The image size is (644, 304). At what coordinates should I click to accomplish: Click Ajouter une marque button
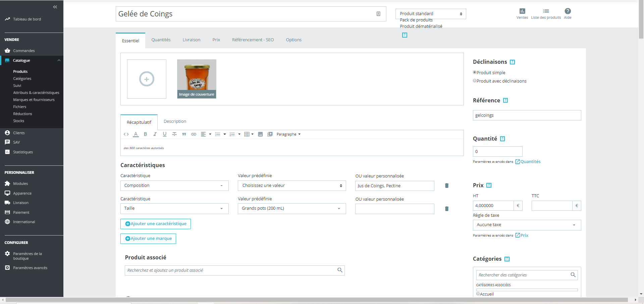(x=148, y=239)
